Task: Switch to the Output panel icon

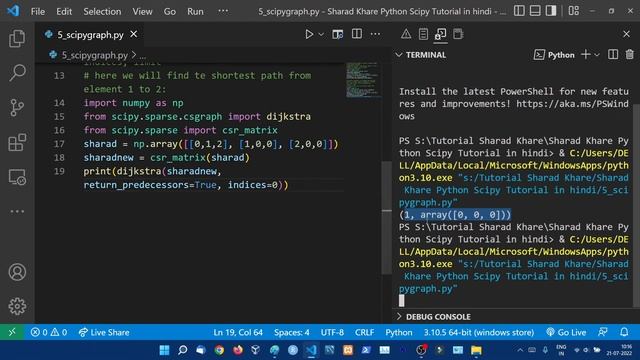Action: pos(423,34)
